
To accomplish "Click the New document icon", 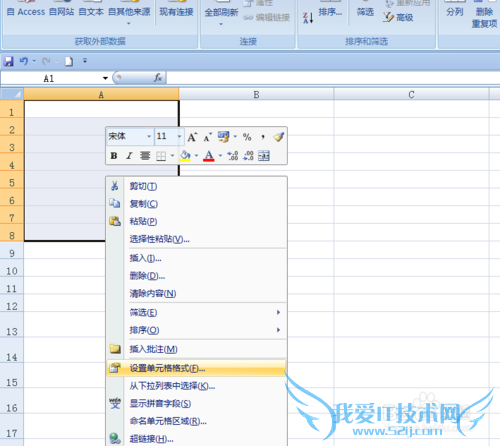I will (69, 61).
